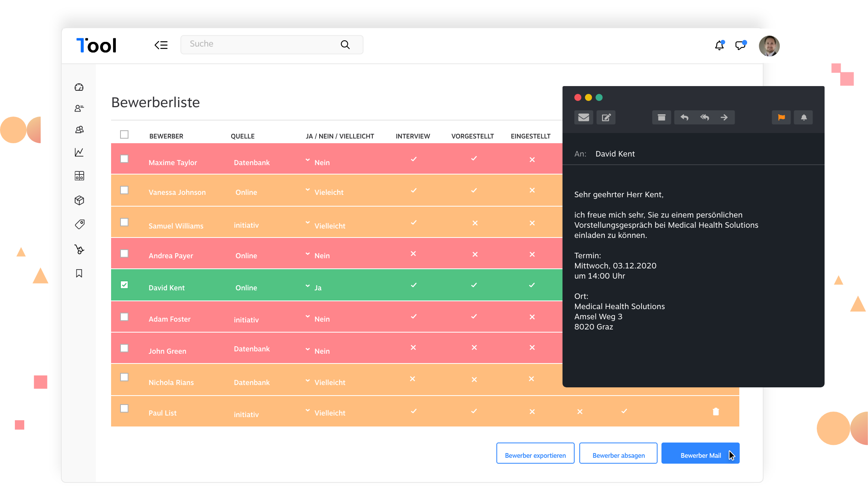Sort by the QUELLE column header

coord(243,136)
